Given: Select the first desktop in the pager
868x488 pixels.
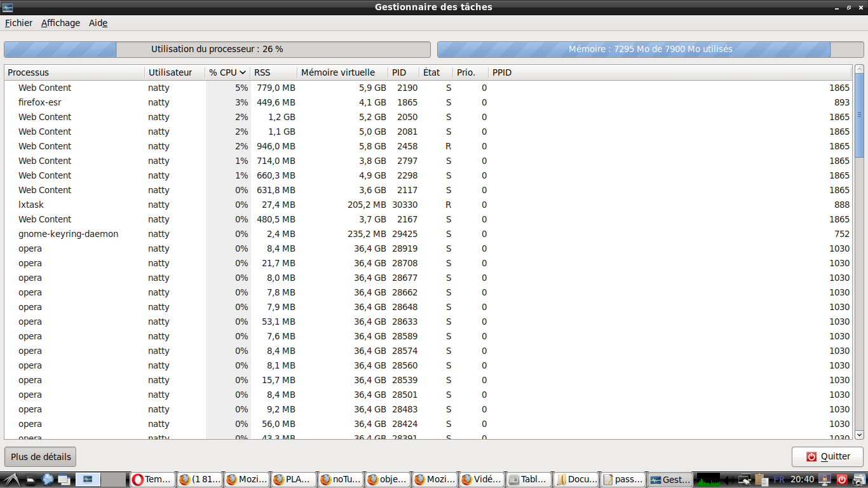Looking at the screenshot, I should (x=88, y=480).
